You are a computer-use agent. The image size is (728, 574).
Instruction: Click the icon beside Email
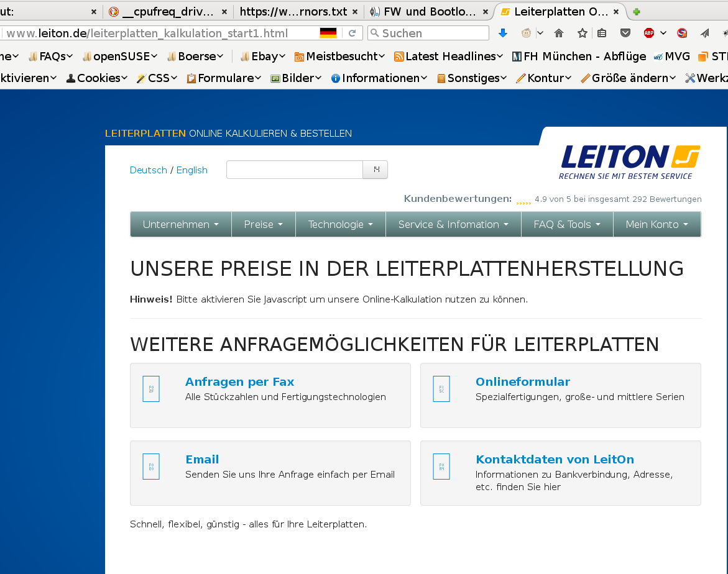click(x=151, y=467)
